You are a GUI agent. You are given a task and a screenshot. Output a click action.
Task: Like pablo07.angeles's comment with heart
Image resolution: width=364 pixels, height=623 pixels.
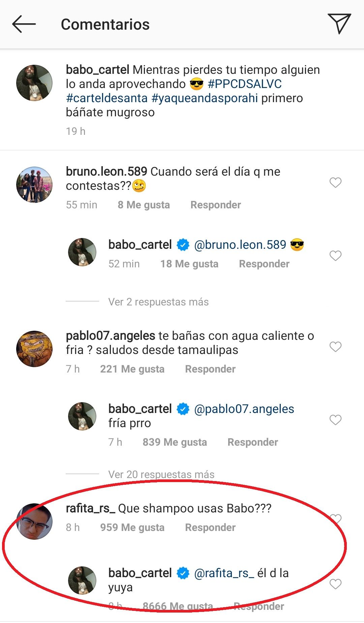point(335,347)
